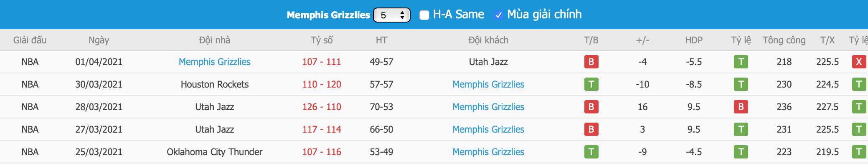Click green T result badge in Oklahoma City Thunder row
The image size is (868, 166).
point(591,152)
